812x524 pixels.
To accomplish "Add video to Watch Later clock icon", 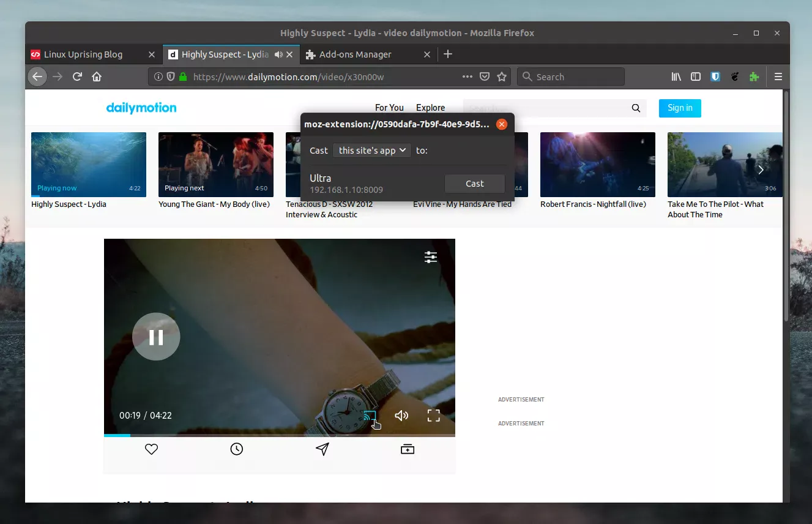I will 237,449.
